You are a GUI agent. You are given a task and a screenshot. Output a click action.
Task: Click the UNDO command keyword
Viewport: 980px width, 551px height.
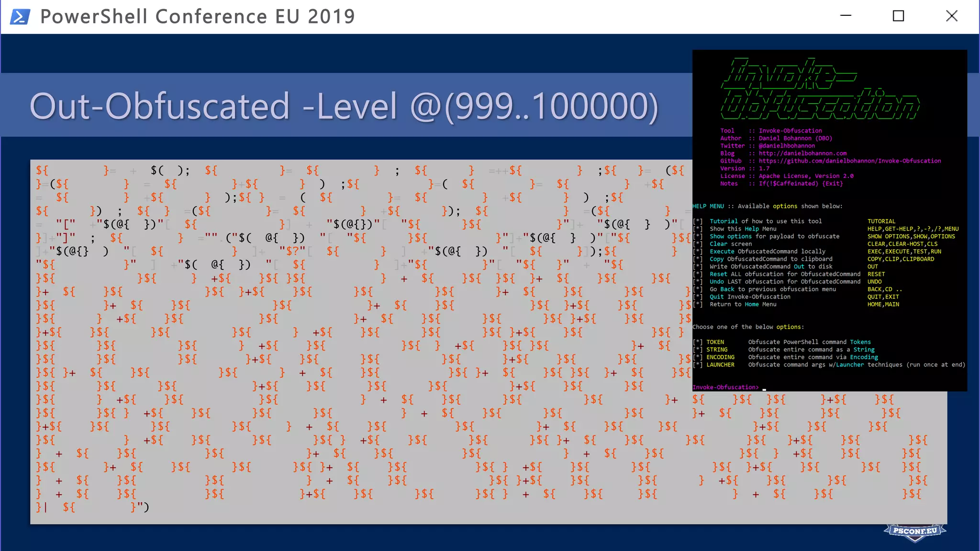click(875, 282)
